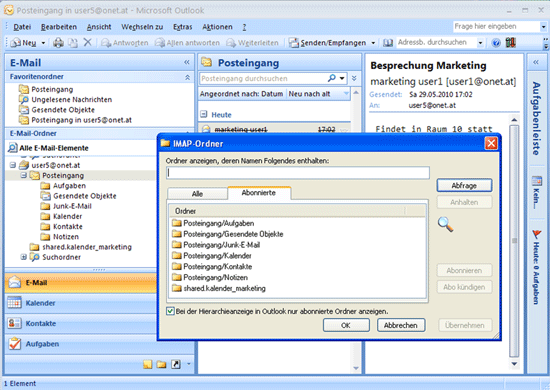550x390 pixels.
Task: Expand the Aufgabenleiste pane chevron
Action: (x=536, y=62)
